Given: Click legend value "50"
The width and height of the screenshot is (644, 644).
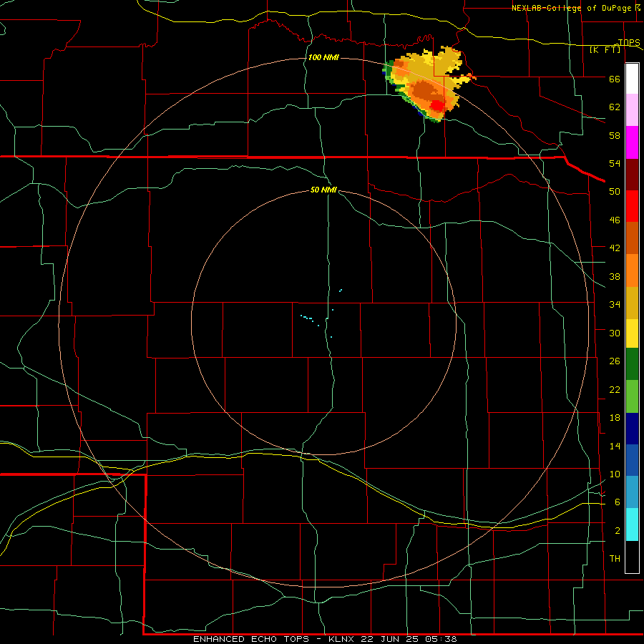Looking at the screenshot, I should pyautogui.click(x=615, y=191).
